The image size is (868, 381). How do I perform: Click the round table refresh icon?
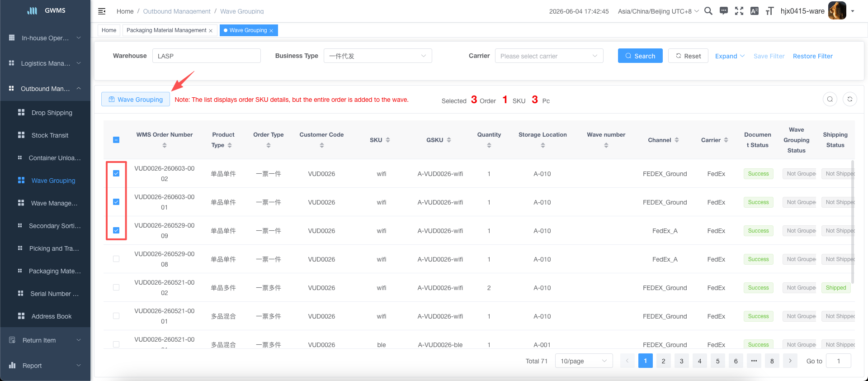click(x=850, y=99)
